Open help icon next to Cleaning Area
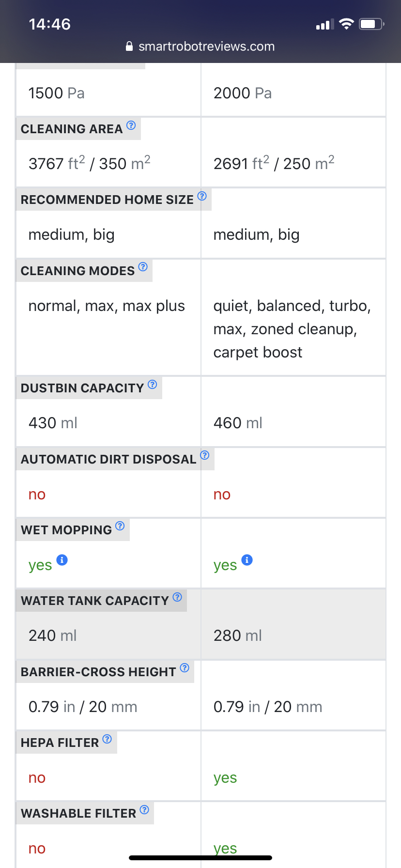Viewport: 401px width, 868px height. (131, 125)
